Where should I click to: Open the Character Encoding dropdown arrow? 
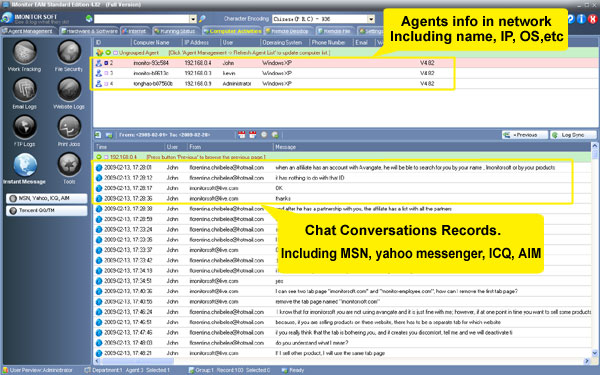coord(371,19)
